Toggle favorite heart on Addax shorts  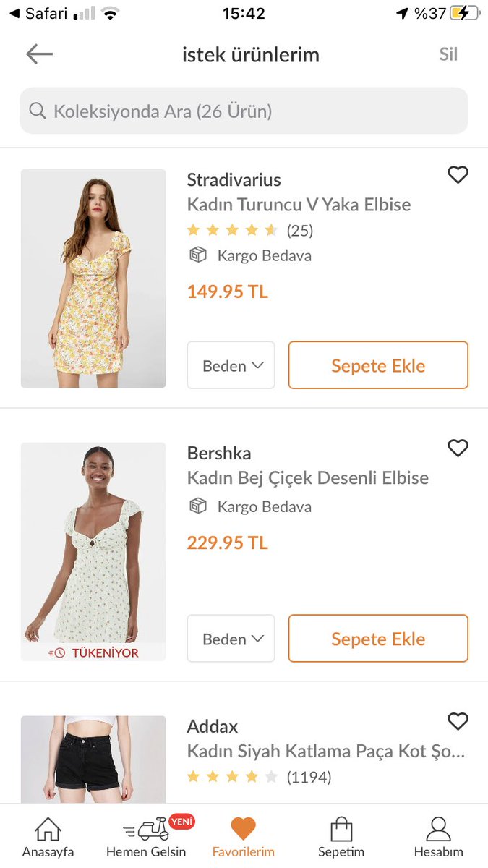pos(458,721)
